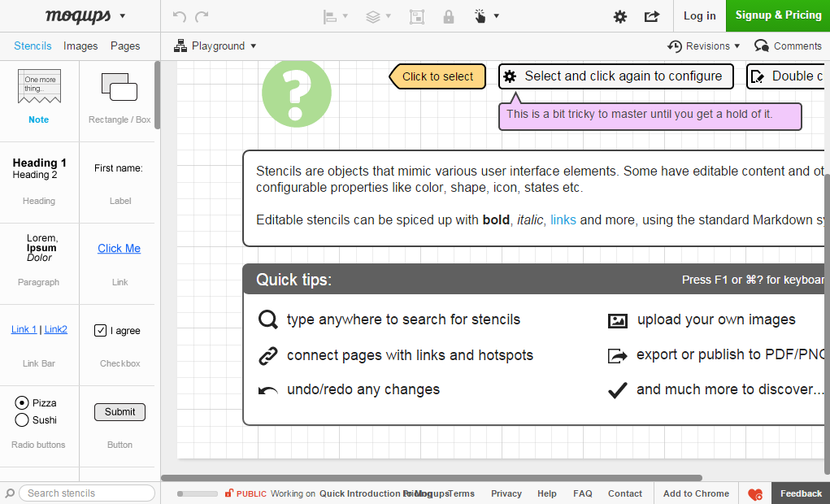Click the Log in button
This screenshot has width=830, height=504.
(x=699, y=16)
